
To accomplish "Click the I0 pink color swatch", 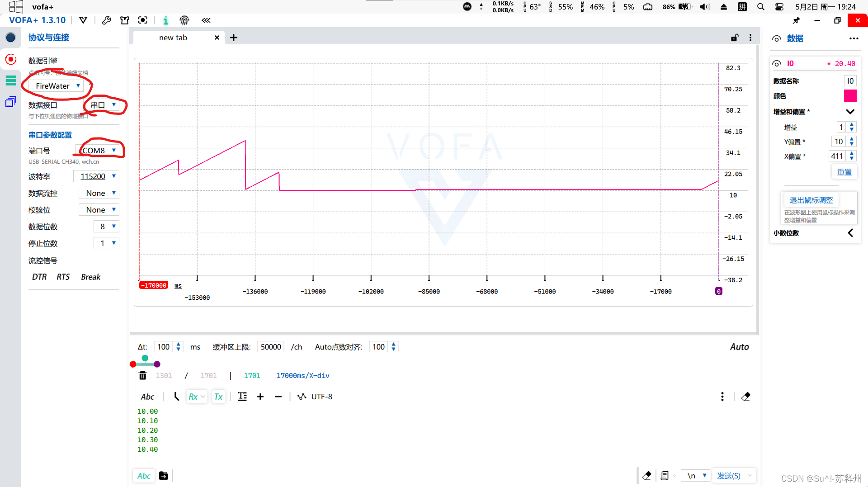I will [850, 96].
